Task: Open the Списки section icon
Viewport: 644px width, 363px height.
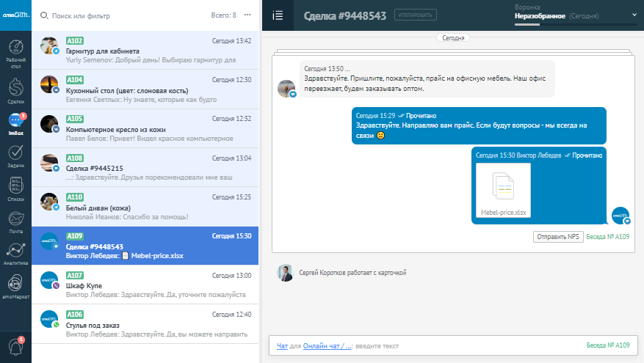Action: [15, 188]
